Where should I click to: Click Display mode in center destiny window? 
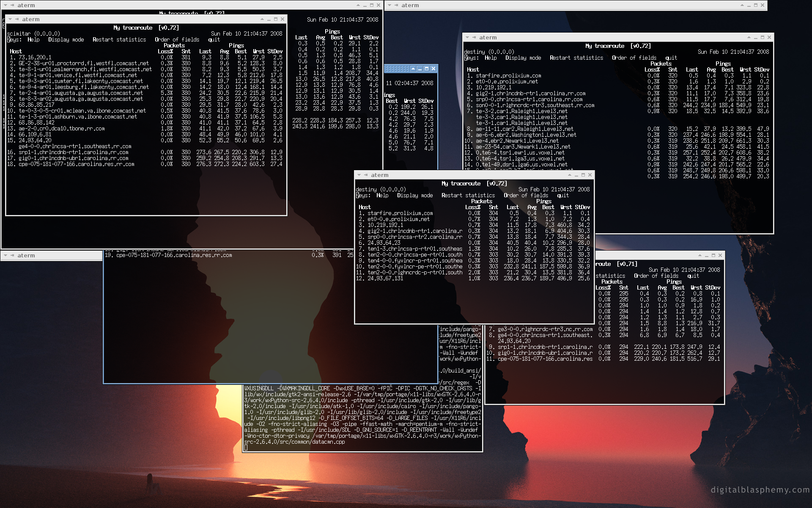point(415,196)
